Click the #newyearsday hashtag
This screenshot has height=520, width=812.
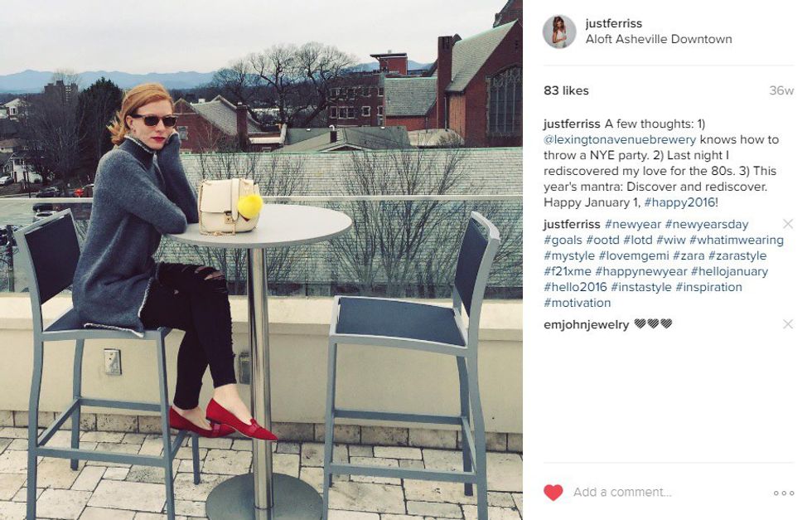click(x=707, y=224)
